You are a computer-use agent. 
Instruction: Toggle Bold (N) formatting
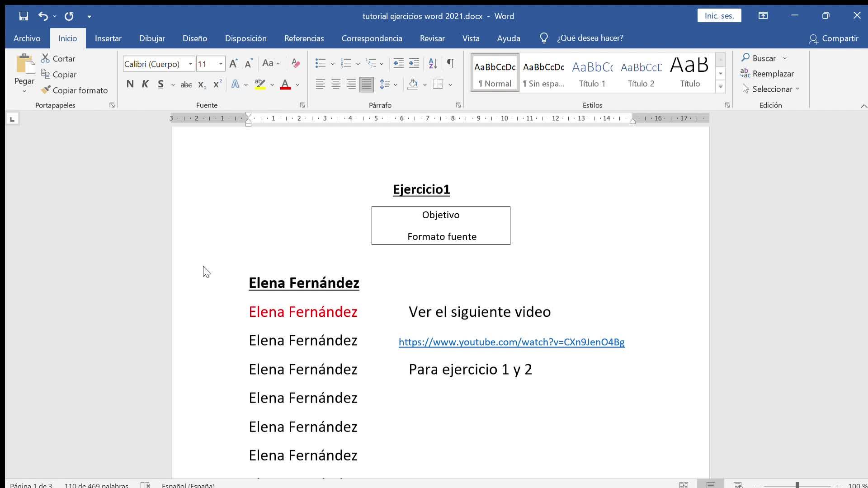130,84
